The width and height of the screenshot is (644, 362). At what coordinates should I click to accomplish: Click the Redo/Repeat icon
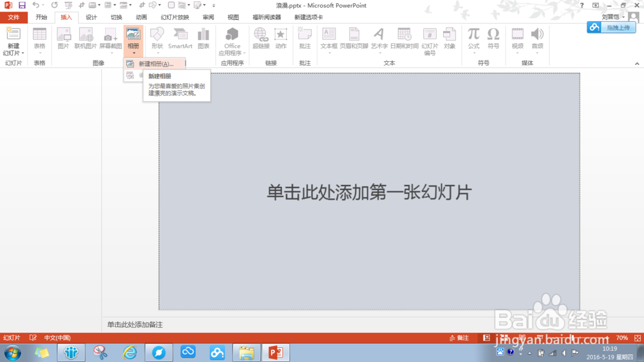tap(54, 5)
